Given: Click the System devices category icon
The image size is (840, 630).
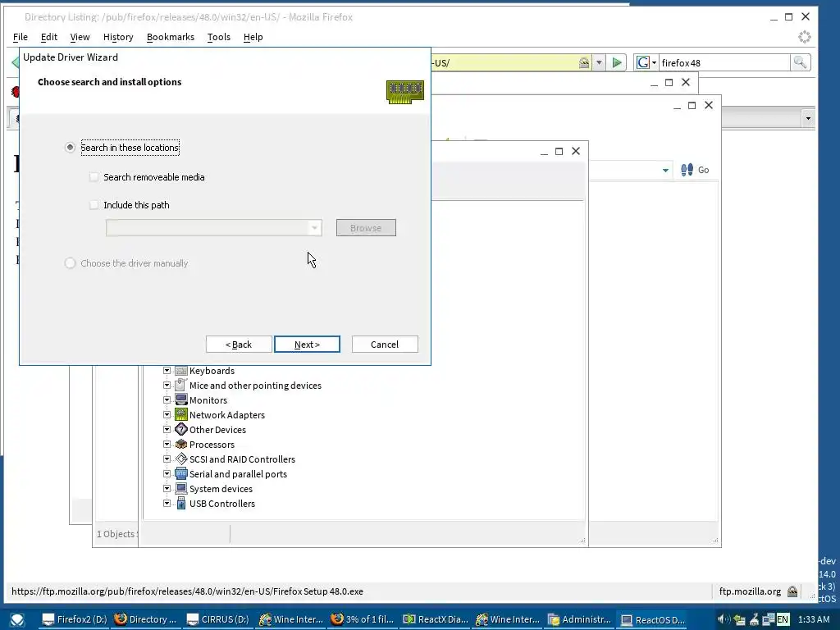Looking at the screenshot, I should pyautogui.click(x=181, y=488).
